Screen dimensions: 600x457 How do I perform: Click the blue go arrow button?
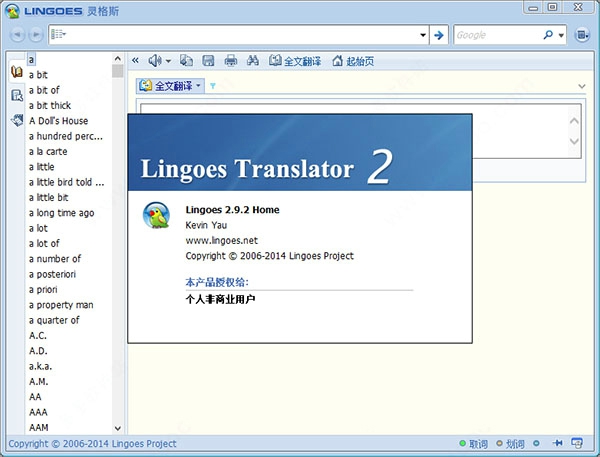[x=438, y=35]
